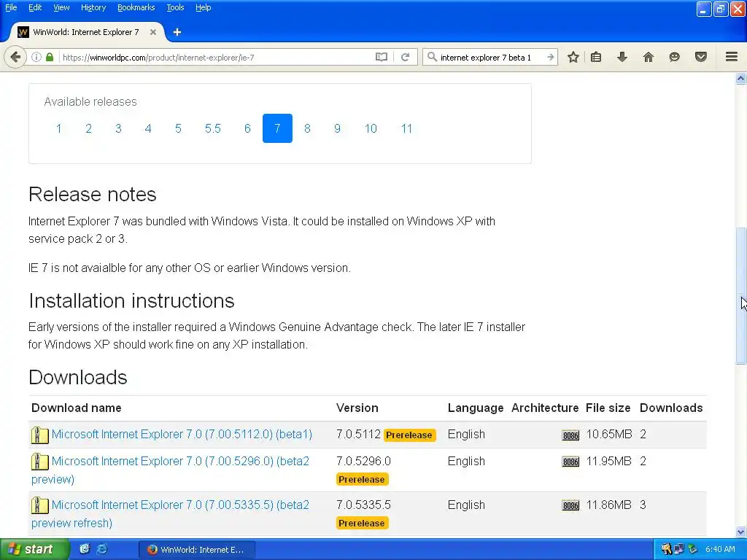
Task: Click network monitor icon in system tray
Action: 679,549
